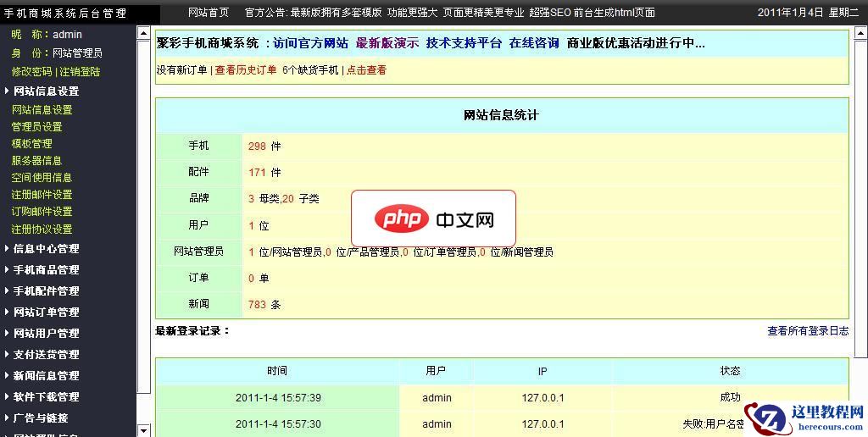Click the 2011-1-4 15:57:30 login time
Viewport: 868px width, 437px height.
(278, 424)
